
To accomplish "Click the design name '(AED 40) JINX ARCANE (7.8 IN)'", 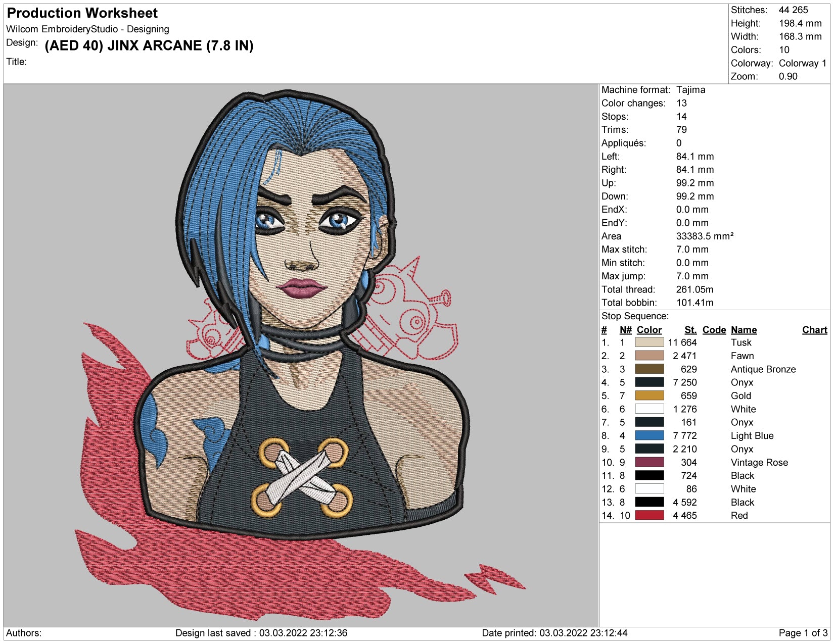I will (149, 45).
